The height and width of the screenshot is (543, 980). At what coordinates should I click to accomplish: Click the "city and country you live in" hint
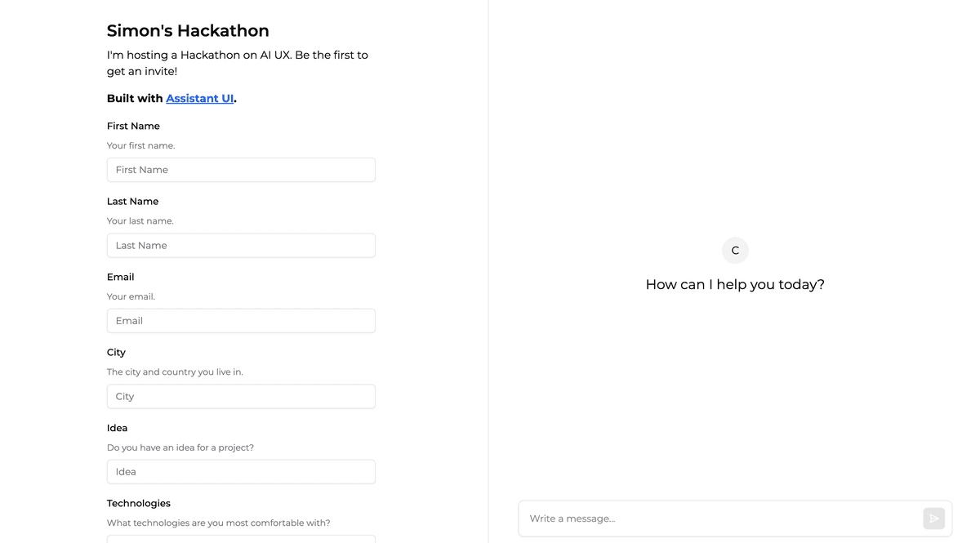[175, 372]
